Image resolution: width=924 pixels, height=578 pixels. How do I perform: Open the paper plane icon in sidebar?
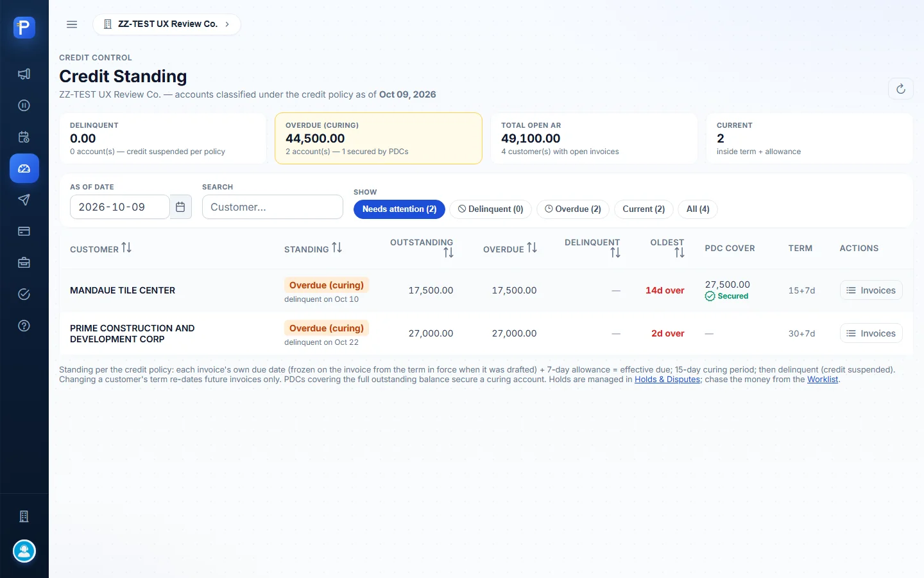click(x=24, y=200)
